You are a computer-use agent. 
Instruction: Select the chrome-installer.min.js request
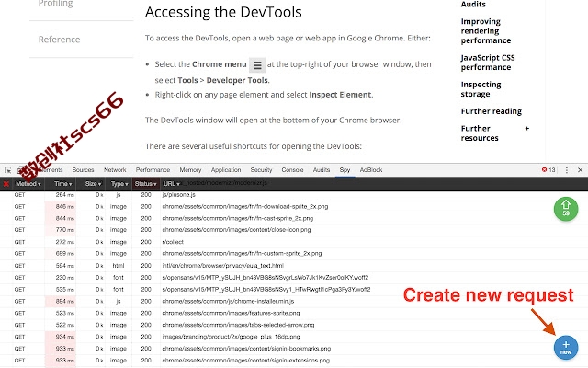[x=294, y=301]
